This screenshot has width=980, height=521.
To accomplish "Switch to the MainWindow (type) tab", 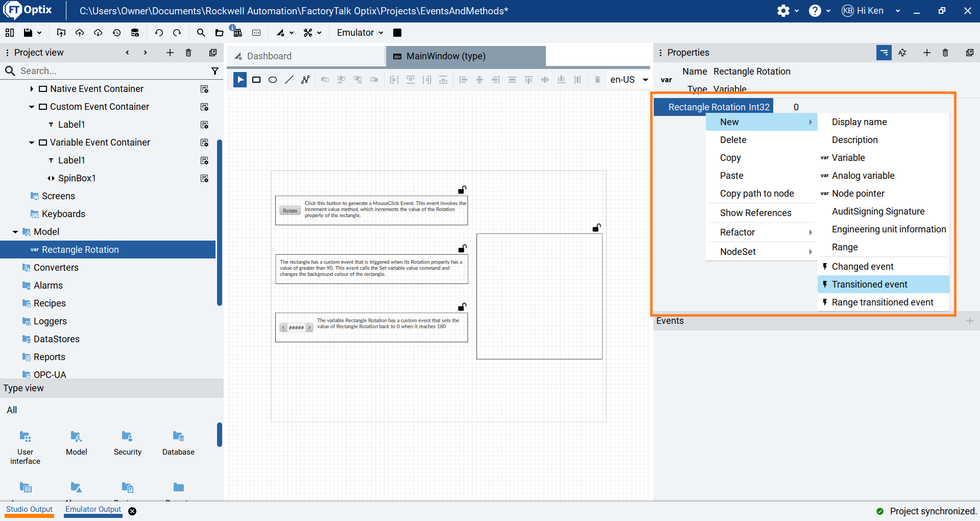I will (466, 56).
